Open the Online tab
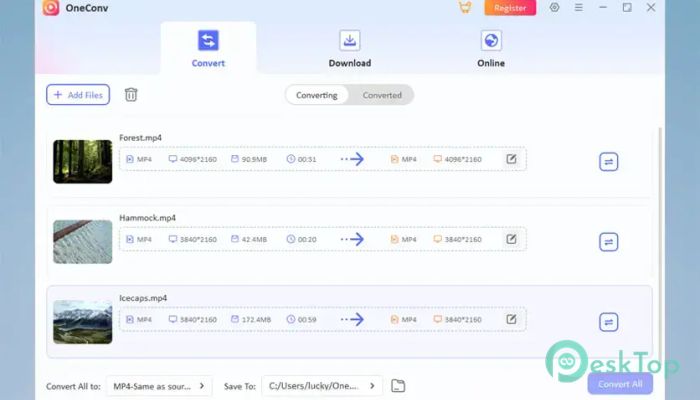Screen dimensions: 700x400 coord(491,49)
